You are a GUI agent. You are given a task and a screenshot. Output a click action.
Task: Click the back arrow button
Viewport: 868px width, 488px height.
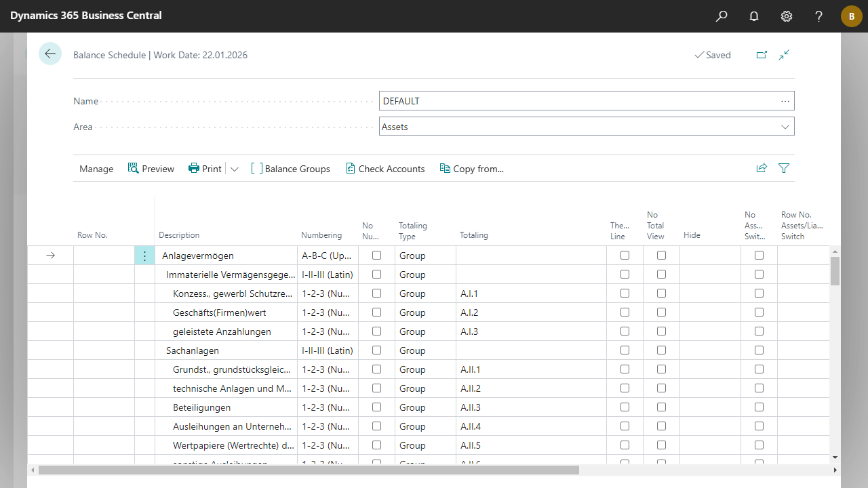pyautogui.click(x=50, y=54)
